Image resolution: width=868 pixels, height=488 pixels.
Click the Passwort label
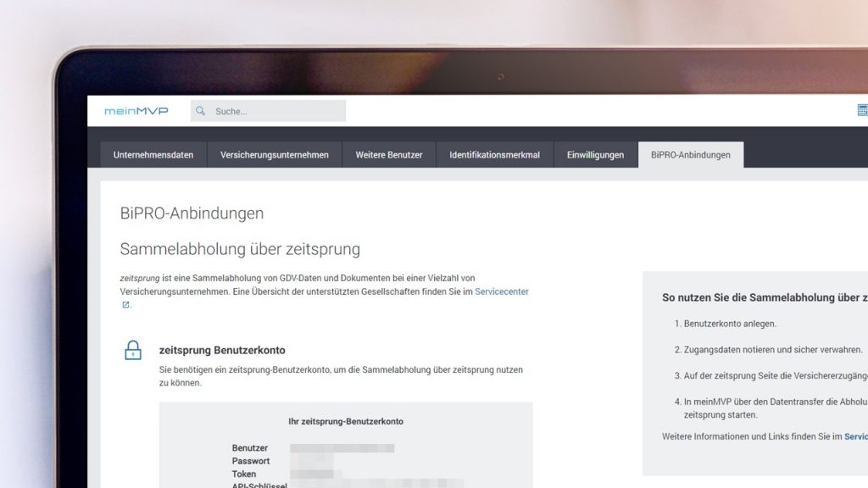[251, 461]
